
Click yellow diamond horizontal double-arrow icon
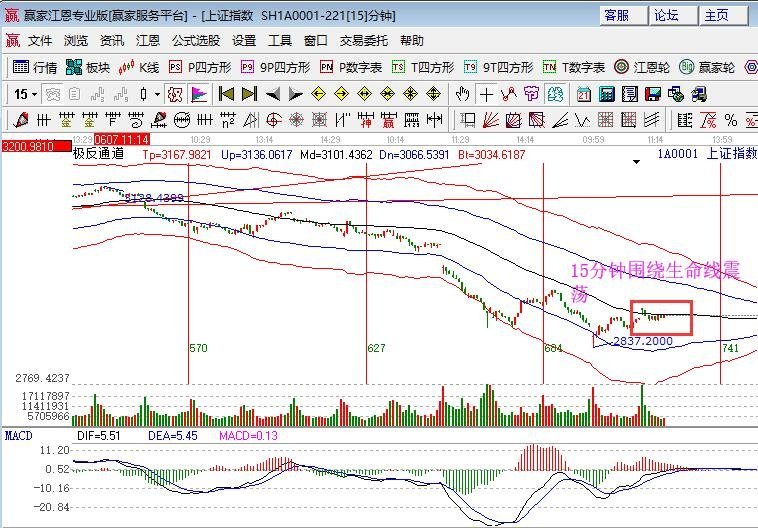364,94
